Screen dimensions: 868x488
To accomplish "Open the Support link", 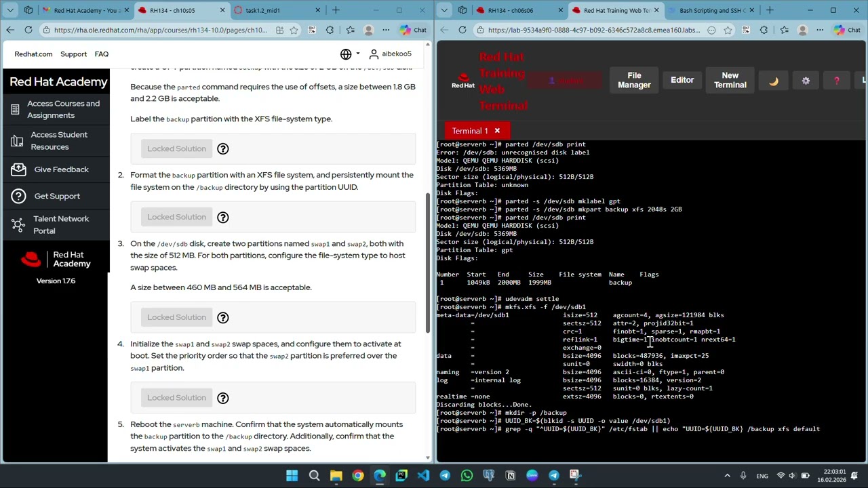I will point(73,54).
